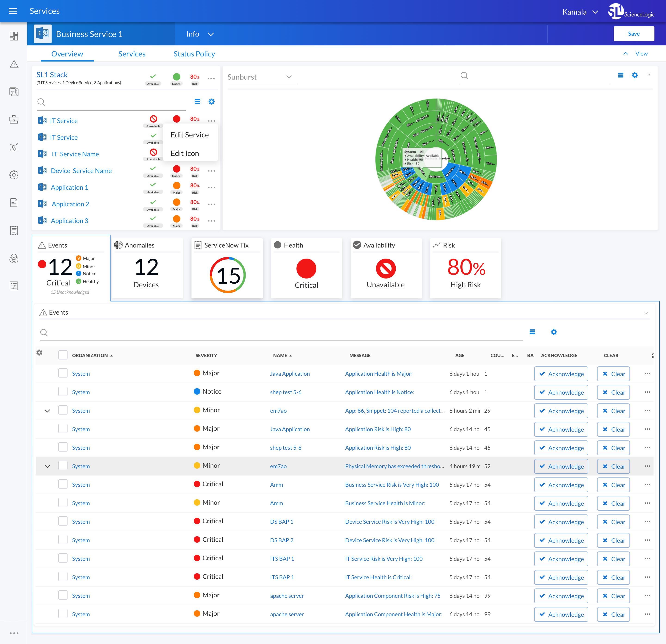Check the Java Application Health Major row checkbox
This screenshot has width=666, height=644.
coord(63,373)
